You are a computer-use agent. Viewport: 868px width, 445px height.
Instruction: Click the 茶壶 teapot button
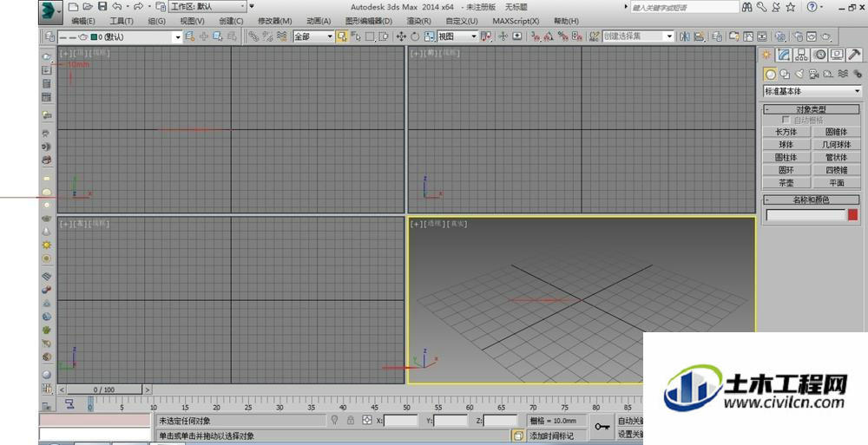click(786, 183)
